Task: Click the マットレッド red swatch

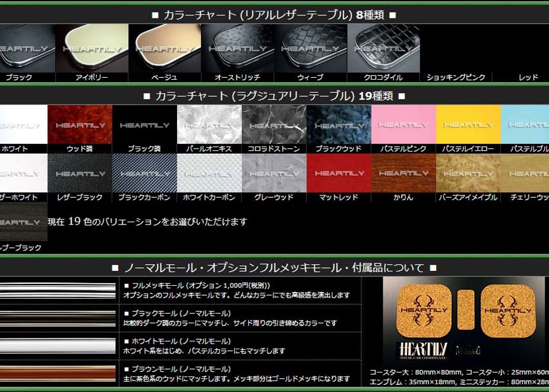Action: 339,173
